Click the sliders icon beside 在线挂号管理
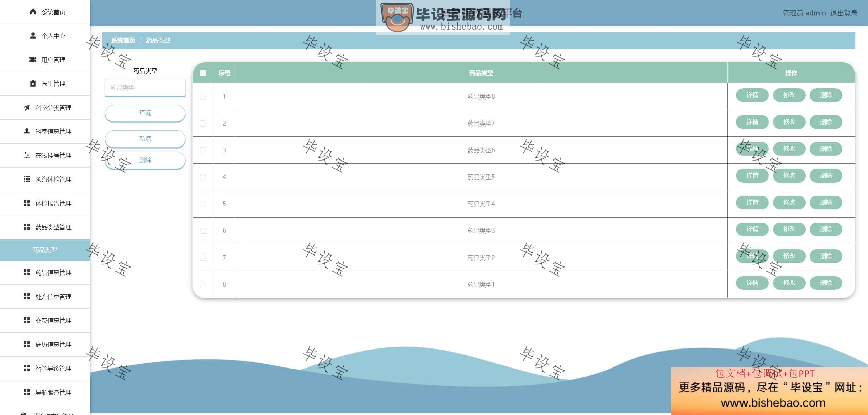Image resolution: width=868 pixels, height=415 pixels. 27,155
